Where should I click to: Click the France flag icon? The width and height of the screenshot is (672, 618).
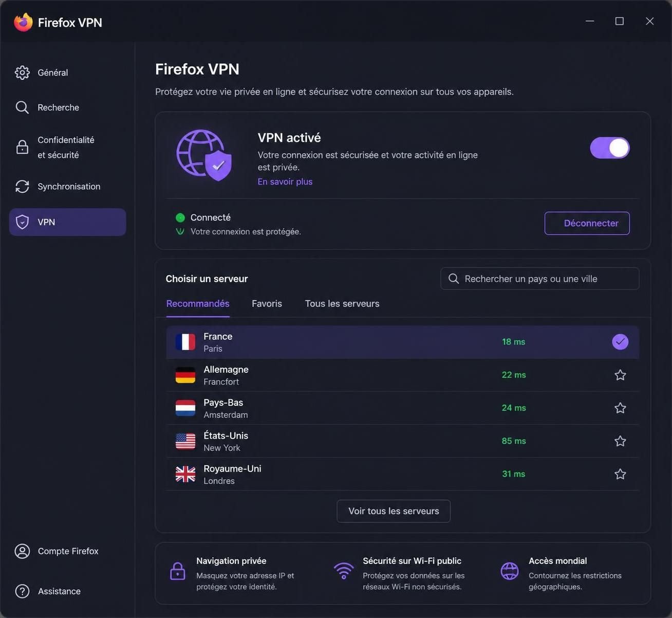[185, 342]
